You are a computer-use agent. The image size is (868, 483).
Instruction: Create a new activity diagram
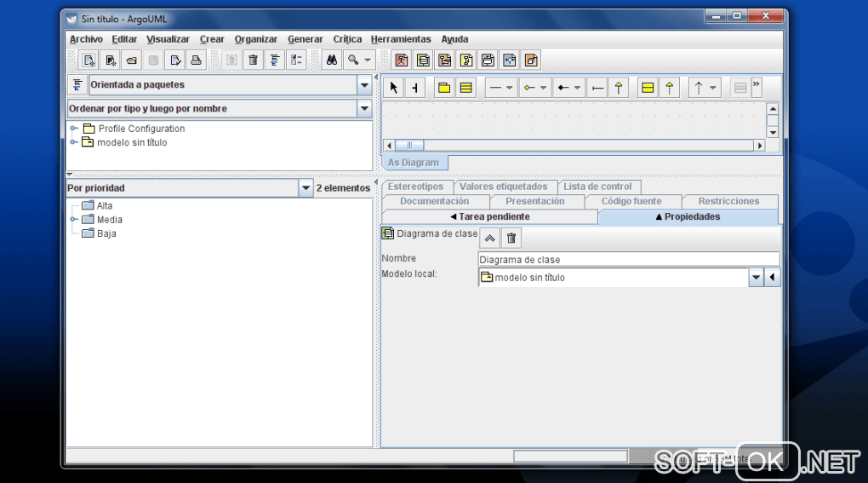click(509, 60)
